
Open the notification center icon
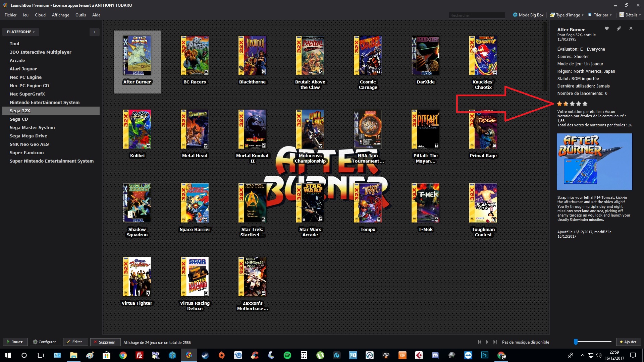[633, 355]
